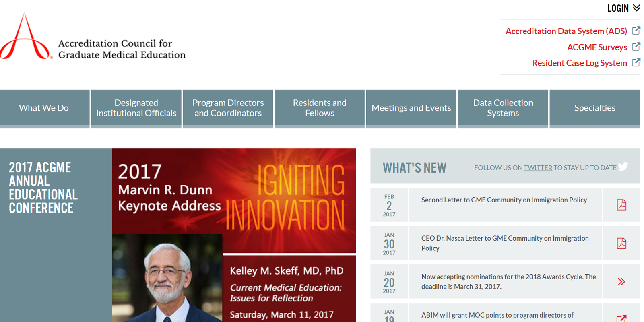This screenshot has height=322, width=644.
Task: Open the What We Do menu
Action: [x=45, y=109]
